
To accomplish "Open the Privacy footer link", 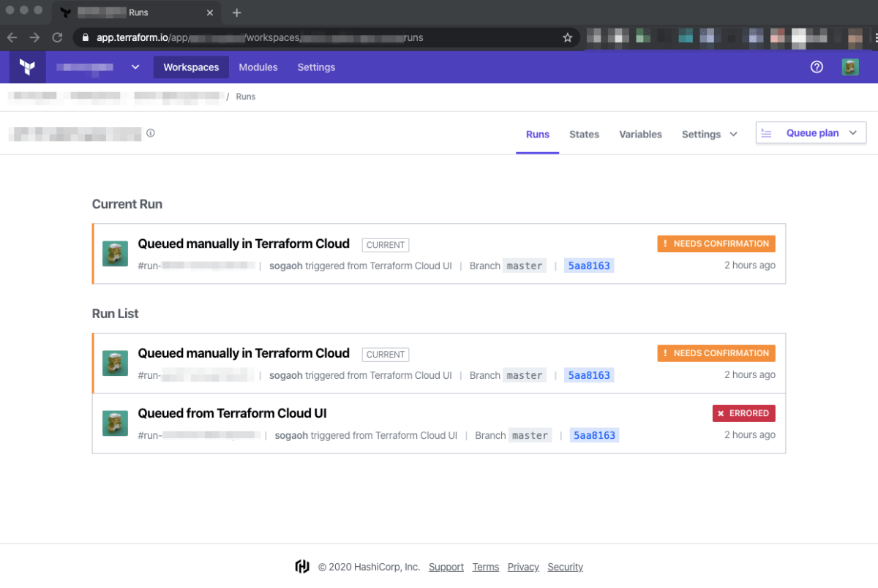I will [523, 567].
